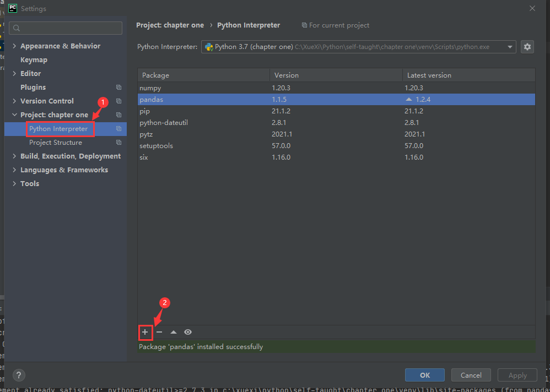This screenshot has width=550, height=392.
Task: Click numpy version 1.20.3 cell
Action: [x=281, y=88]
